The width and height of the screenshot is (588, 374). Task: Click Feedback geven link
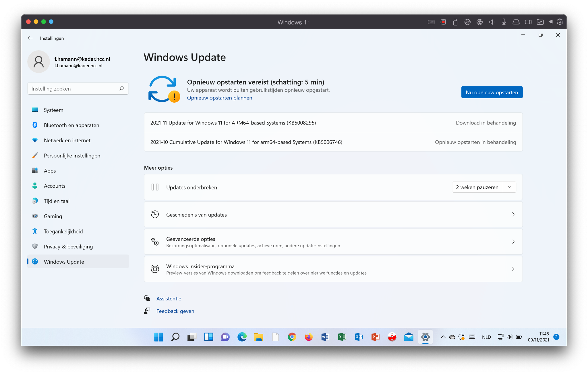pos(175,311)
